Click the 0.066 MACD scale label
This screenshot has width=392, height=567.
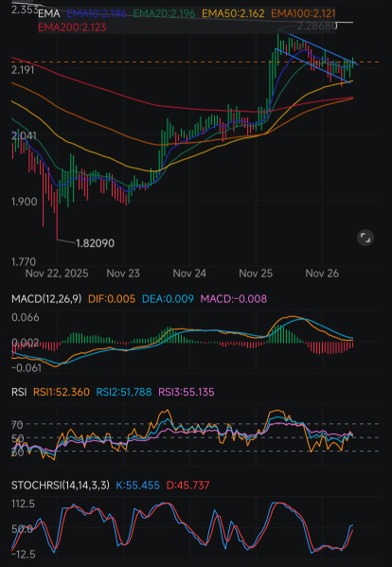25,317
